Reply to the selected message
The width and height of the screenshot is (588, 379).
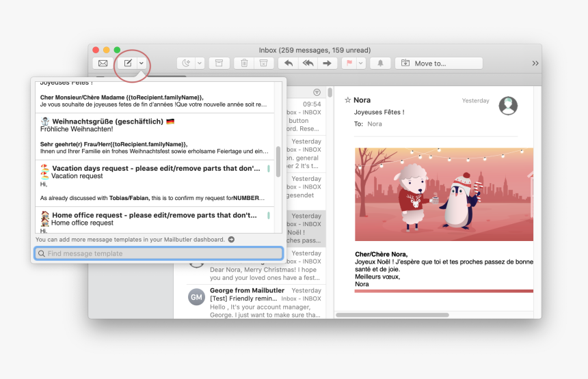click(x=289, y=64)
